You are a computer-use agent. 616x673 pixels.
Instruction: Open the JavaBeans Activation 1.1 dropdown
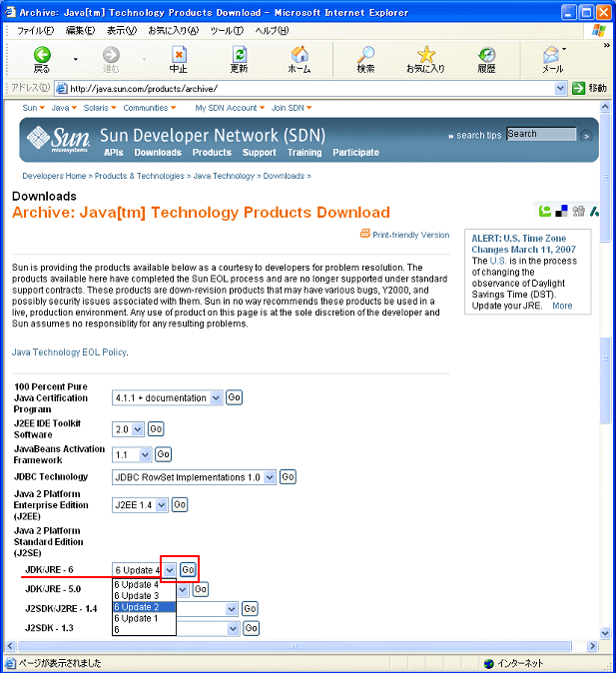145,454
